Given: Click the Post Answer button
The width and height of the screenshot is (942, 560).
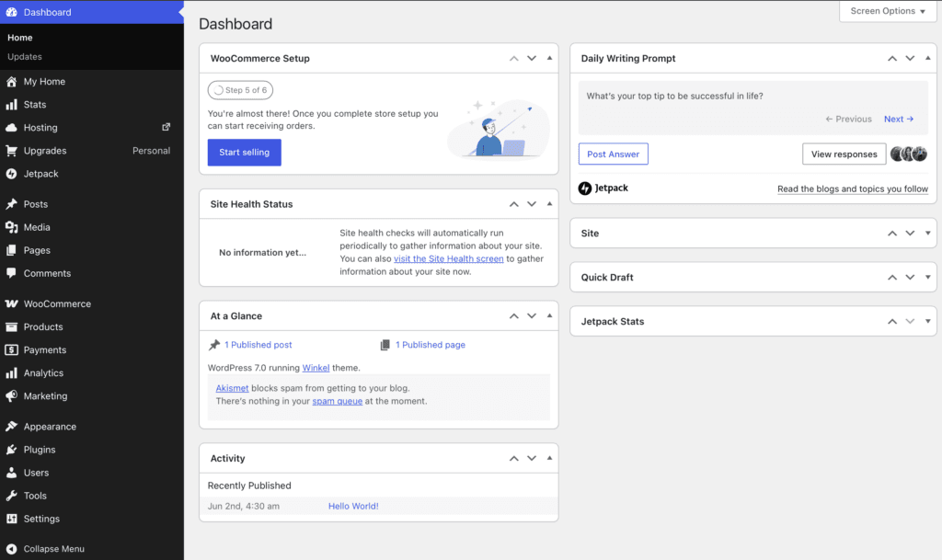Looking at the screenshot, I should point(614,154).
